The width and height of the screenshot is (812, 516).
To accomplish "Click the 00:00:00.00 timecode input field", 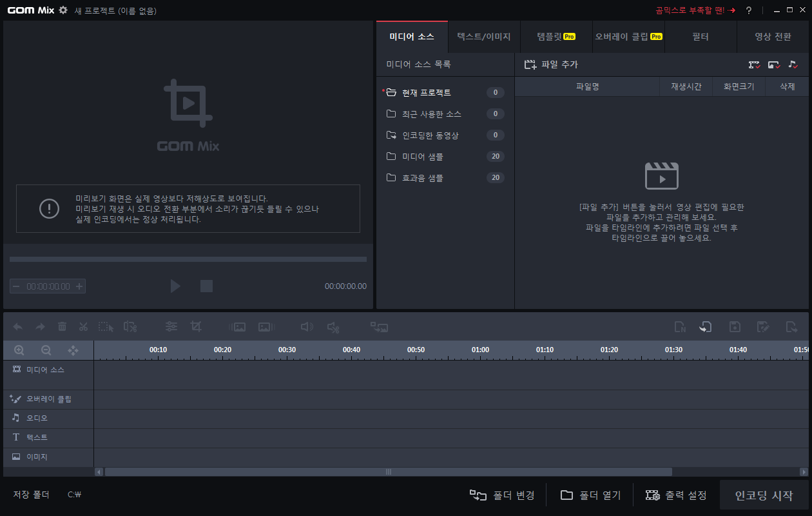I will point(48,286).
